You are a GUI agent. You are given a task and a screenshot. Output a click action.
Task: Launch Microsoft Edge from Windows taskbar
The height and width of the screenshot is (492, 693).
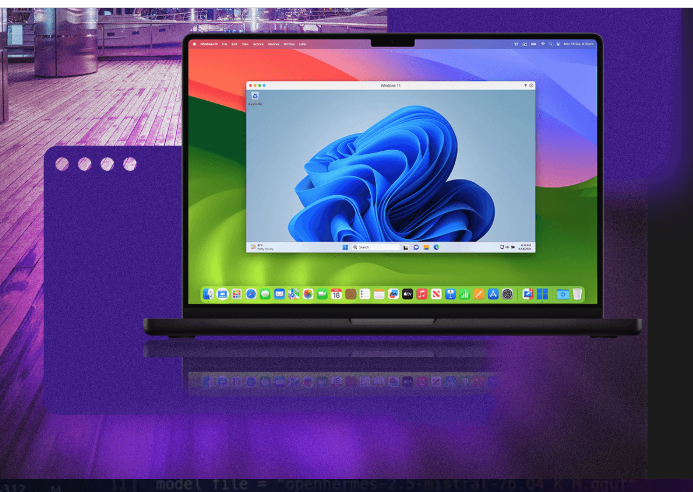(436, 247)
